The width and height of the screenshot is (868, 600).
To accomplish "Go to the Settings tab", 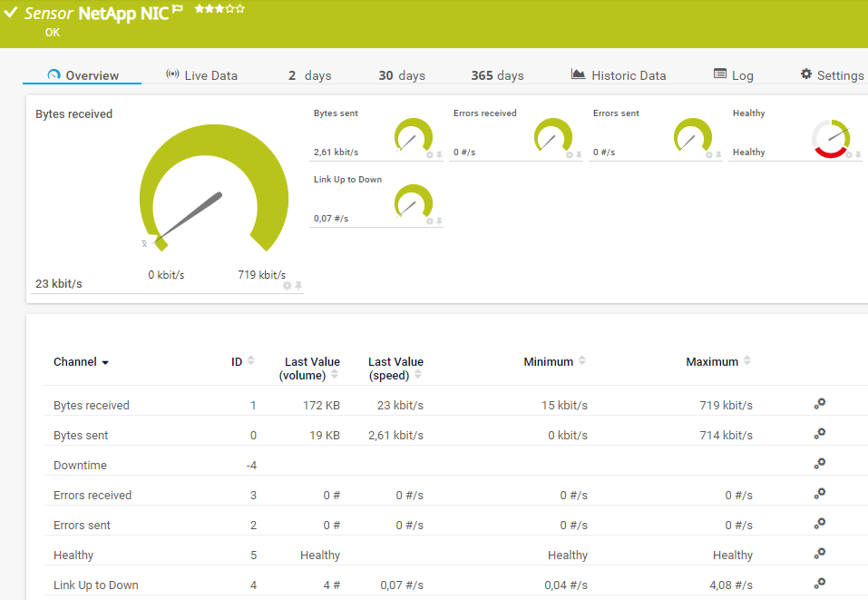I will coord(831,75).
